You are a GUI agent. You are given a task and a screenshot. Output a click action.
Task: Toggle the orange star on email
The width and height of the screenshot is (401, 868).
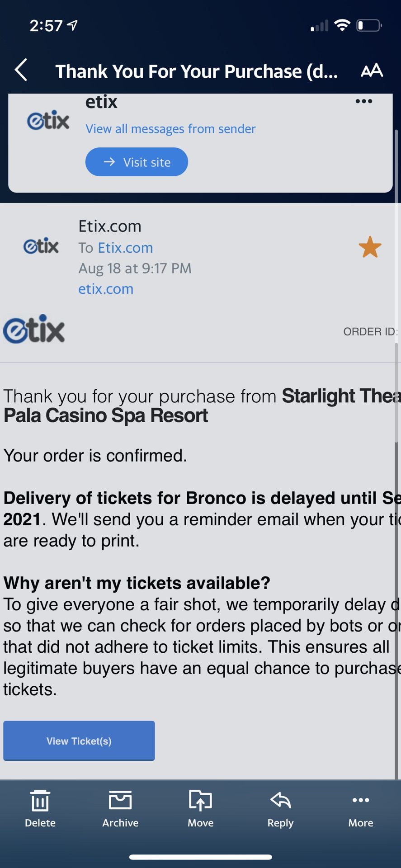pos(370,247)
